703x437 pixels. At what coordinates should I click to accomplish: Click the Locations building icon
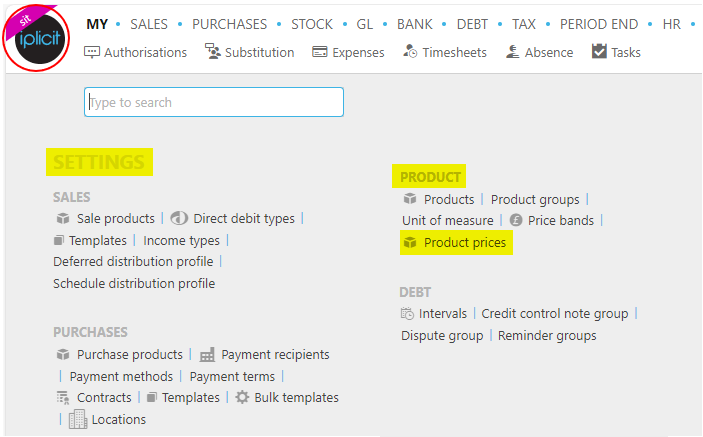pyautogui.click(x=78, y=419)
